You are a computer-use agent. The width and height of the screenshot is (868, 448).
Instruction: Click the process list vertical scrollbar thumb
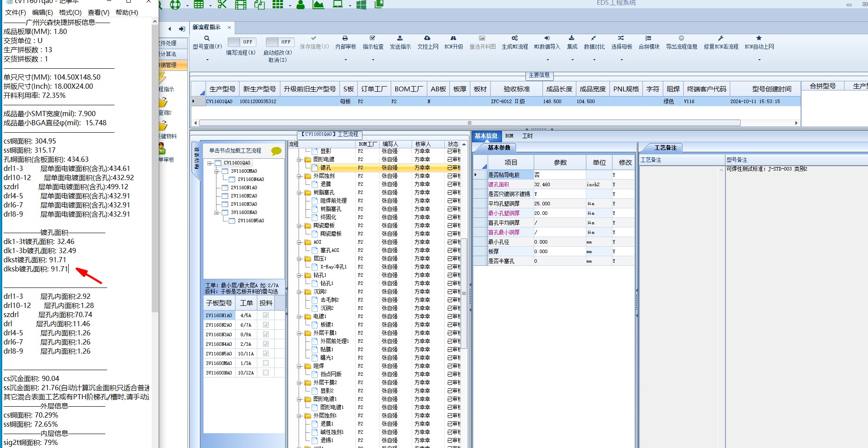pyautogui.click(x=464, y=294)
